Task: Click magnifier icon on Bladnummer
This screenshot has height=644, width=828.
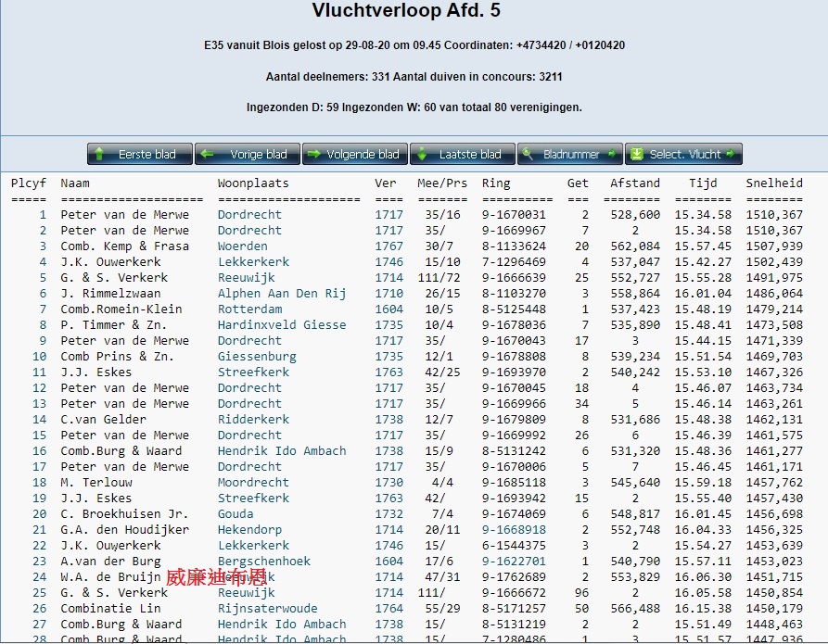Action: click(x=527, y=154)
